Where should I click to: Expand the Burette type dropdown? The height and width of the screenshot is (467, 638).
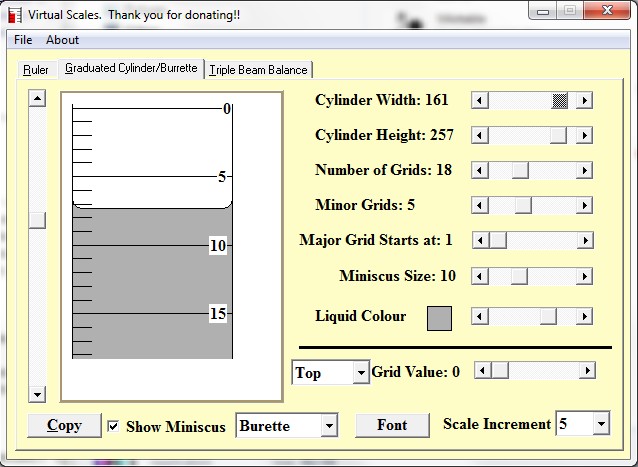click(x=329, y=426)
